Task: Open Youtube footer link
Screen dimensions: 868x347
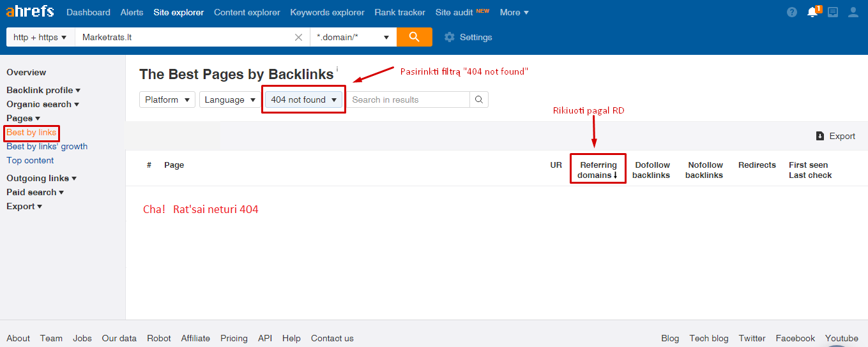Action: click(x=842, y=338)
